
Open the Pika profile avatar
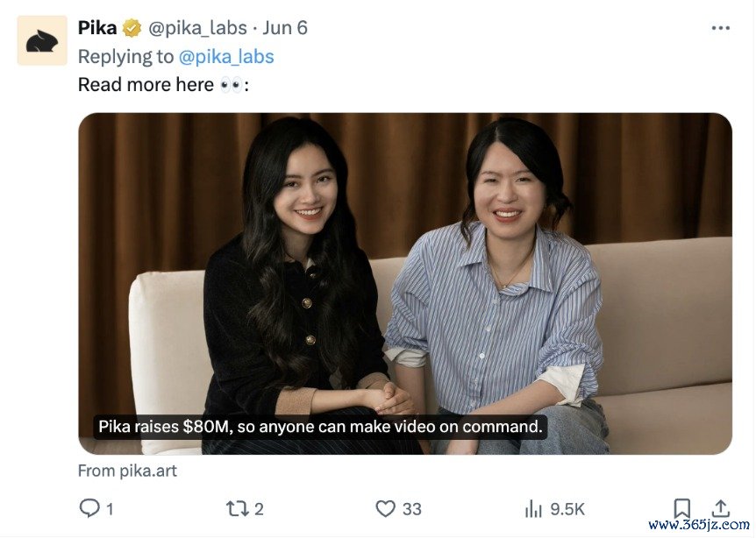42,40
